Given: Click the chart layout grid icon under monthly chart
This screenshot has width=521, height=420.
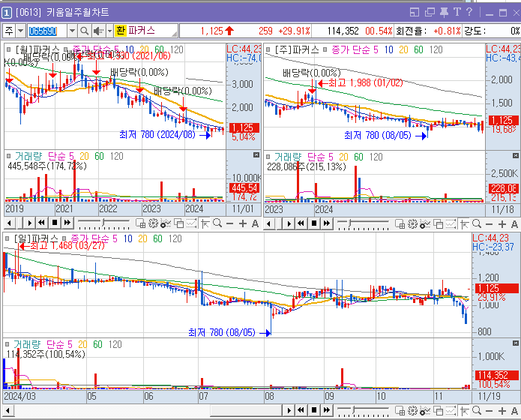Looking at the screenshot, I should click(140, 223).
